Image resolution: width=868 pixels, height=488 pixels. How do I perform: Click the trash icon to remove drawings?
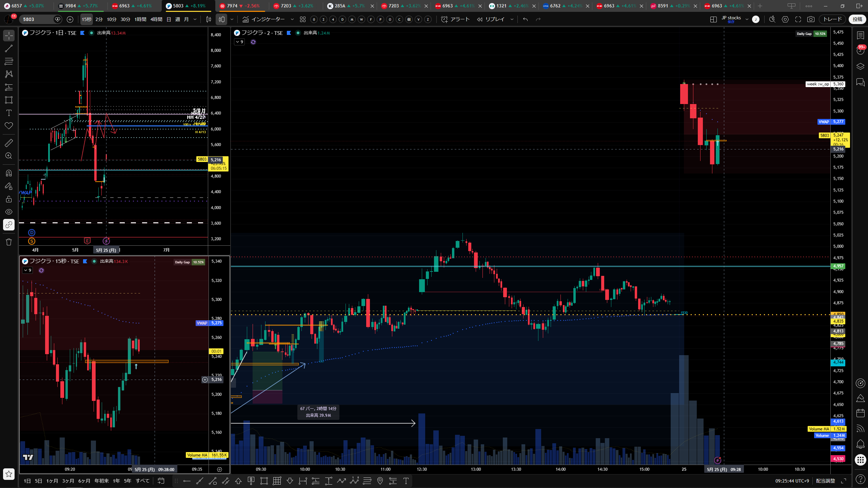(9, 242)
